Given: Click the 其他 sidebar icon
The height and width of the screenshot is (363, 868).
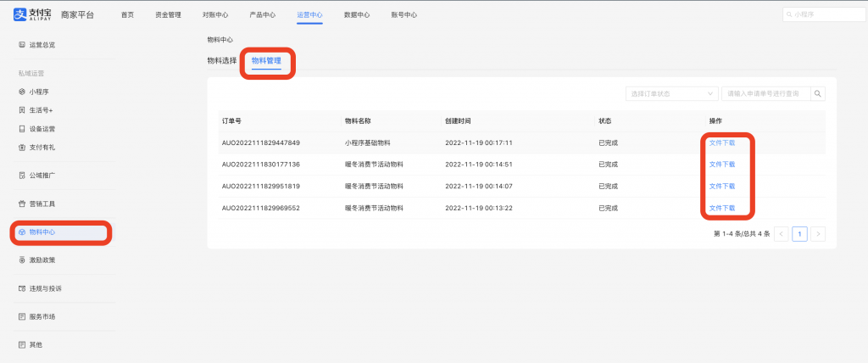Looking at the screenshot, I should 21,344.
